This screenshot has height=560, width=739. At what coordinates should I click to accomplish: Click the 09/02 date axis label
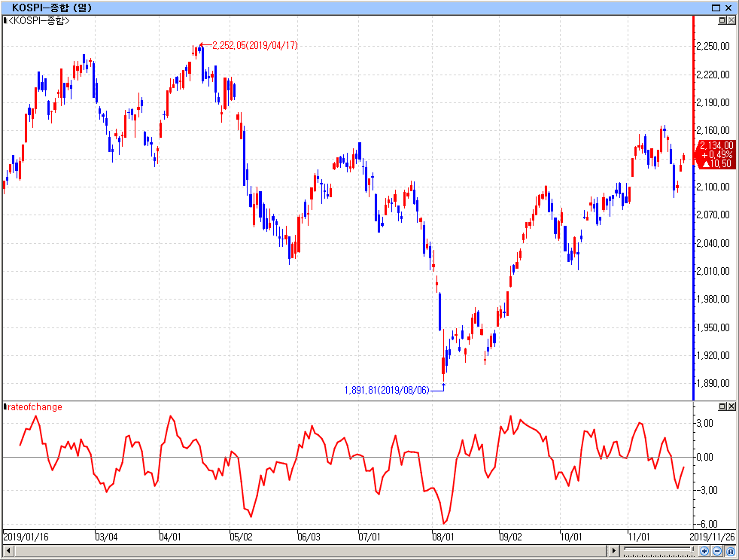click(511, 537)
